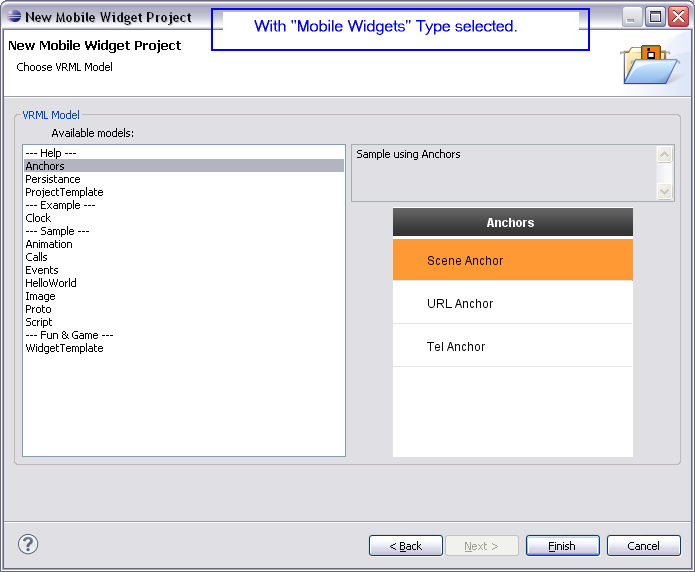This screenshot has height=572, width=695.
Task: Choose the Script sample model
Action: pyautogui.click(x=184, y=322)
